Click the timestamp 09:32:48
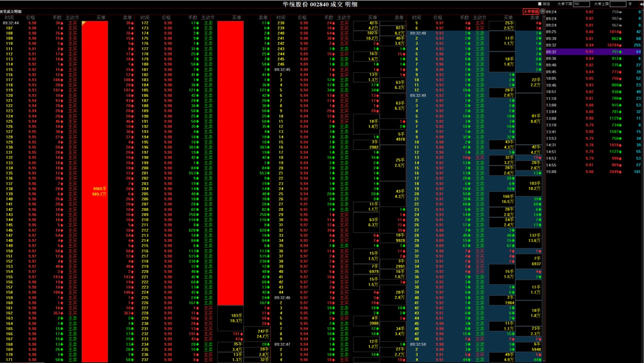The width and height of the screenshot is (644, 363). pyautogui.click(x=419, y=33)
